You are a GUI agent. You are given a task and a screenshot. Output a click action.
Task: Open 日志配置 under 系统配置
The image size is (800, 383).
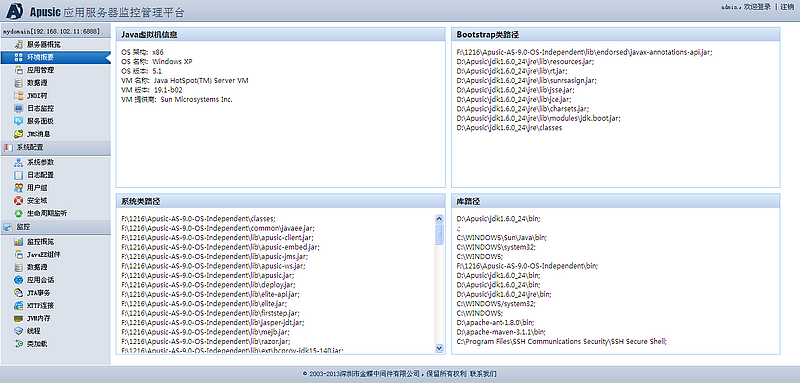click(x=40, y=175)
